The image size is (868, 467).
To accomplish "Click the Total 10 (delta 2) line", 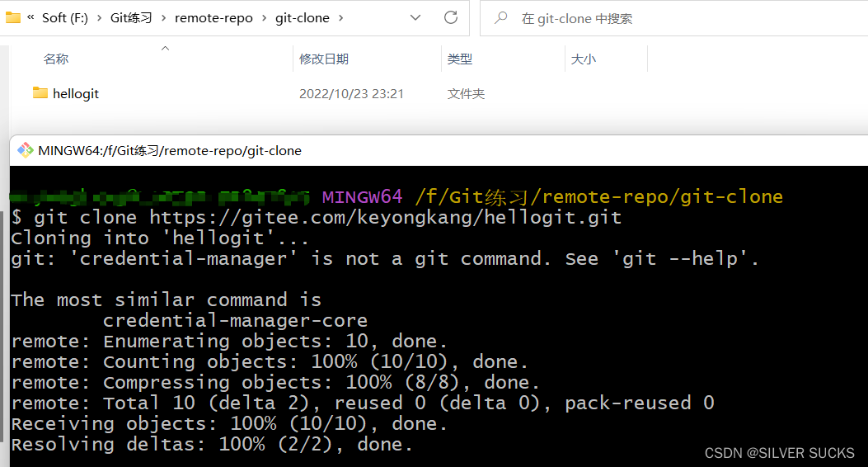I will click(363, 403).
